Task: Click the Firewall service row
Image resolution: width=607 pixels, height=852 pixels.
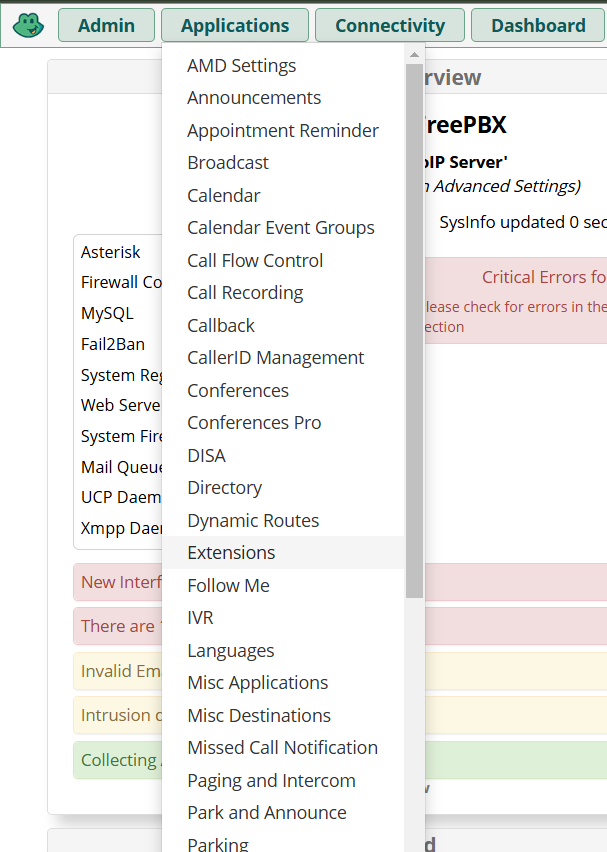Action: click(118, 283)
